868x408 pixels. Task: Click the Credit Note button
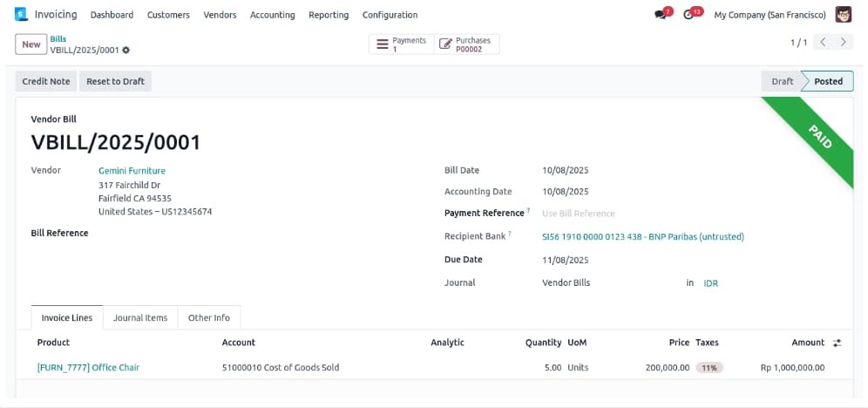click(46, 81)
